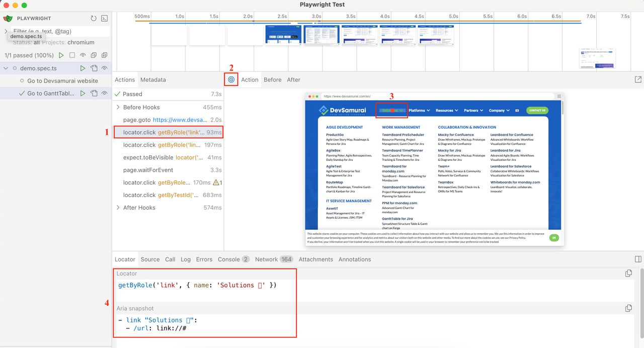
Task: Run all tests with the top play icon
Action: 61,55
